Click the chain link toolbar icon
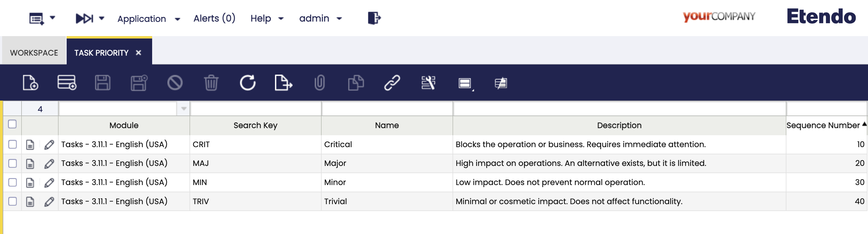This screenshot has width=868, height=234. [392, 83]
